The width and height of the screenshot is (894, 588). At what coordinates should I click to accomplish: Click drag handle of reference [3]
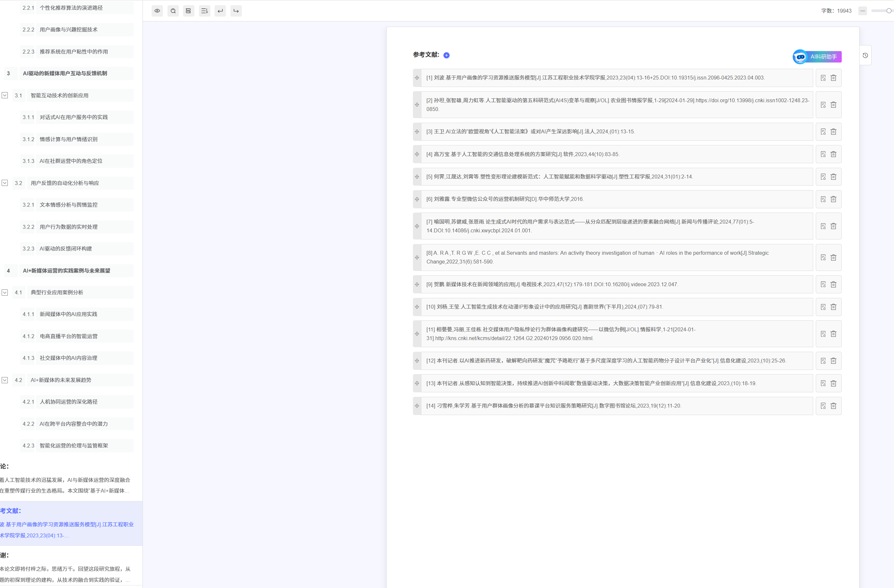[417, 132]
